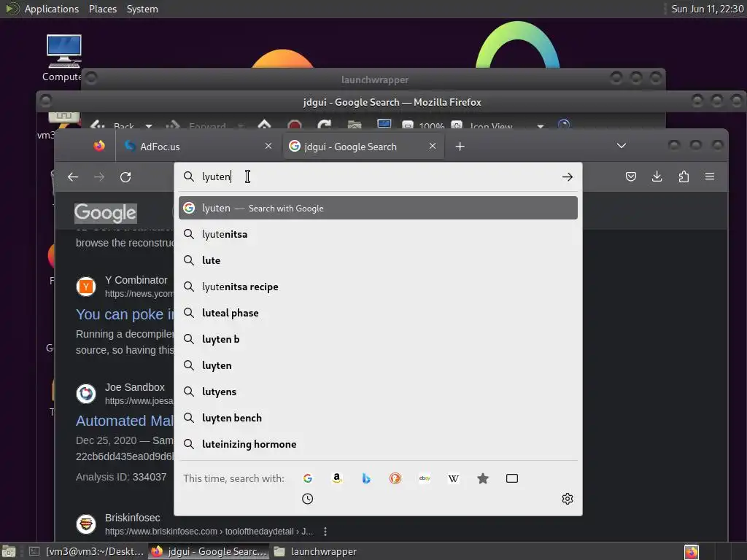Switch to jdgui - Google Search tab

click(363, 146)
